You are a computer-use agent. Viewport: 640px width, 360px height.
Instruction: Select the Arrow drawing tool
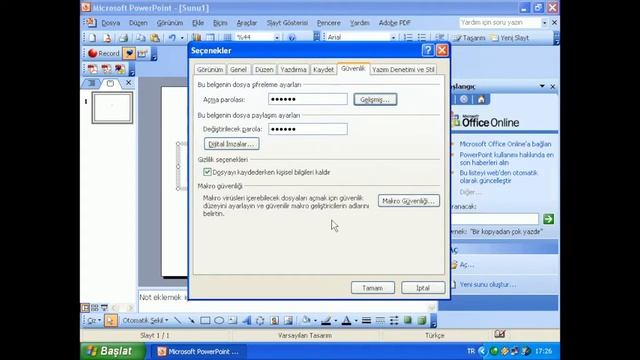pyautogui.click(x=191, y=320)
